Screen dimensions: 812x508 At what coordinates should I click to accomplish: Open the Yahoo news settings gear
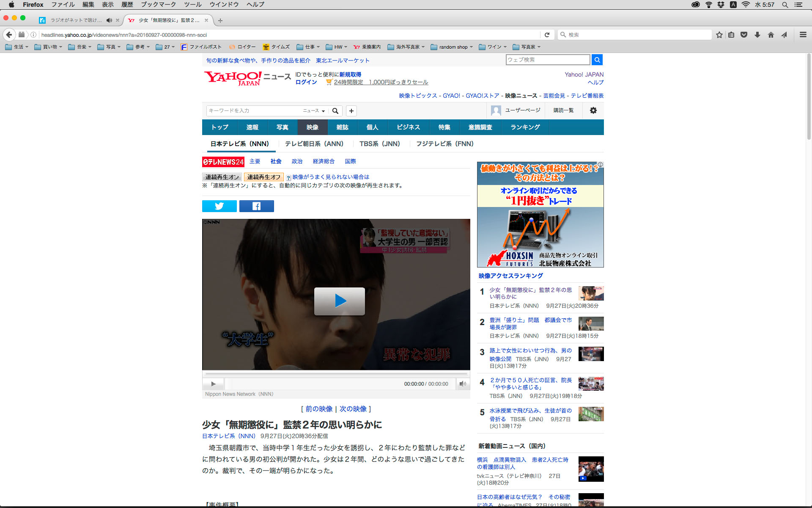(593, 110)
